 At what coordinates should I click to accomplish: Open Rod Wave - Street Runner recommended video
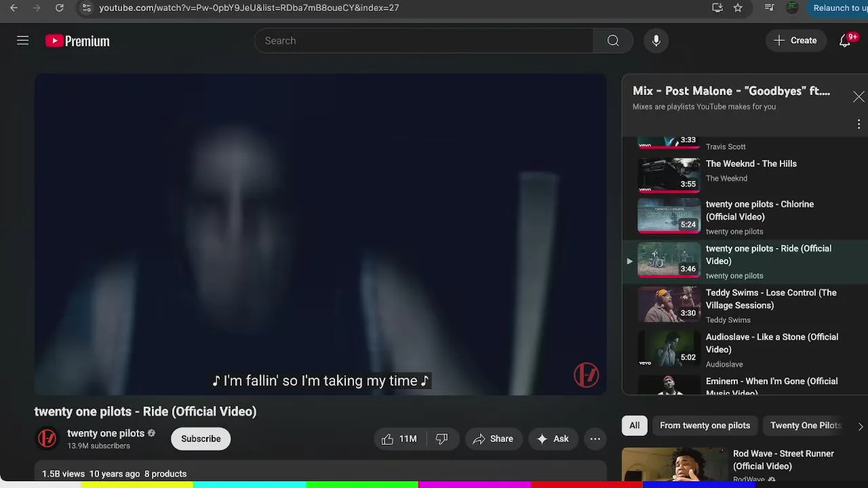pos(783,460)
